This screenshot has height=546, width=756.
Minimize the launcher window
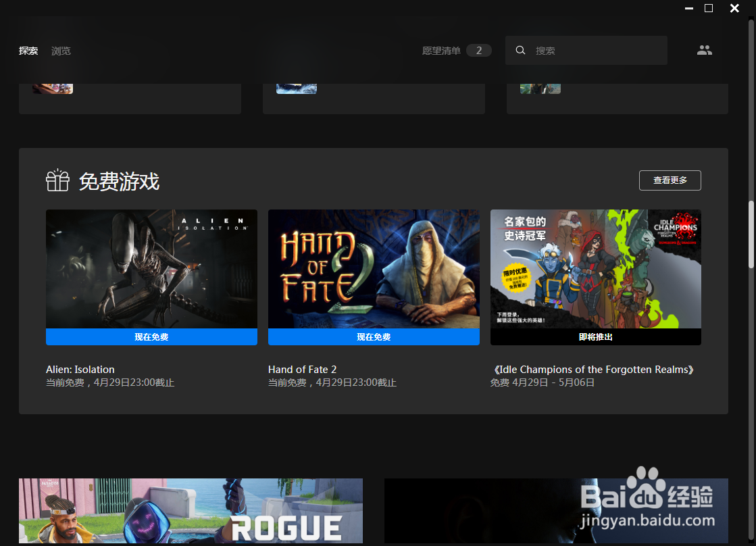click(x=689, y=8)
